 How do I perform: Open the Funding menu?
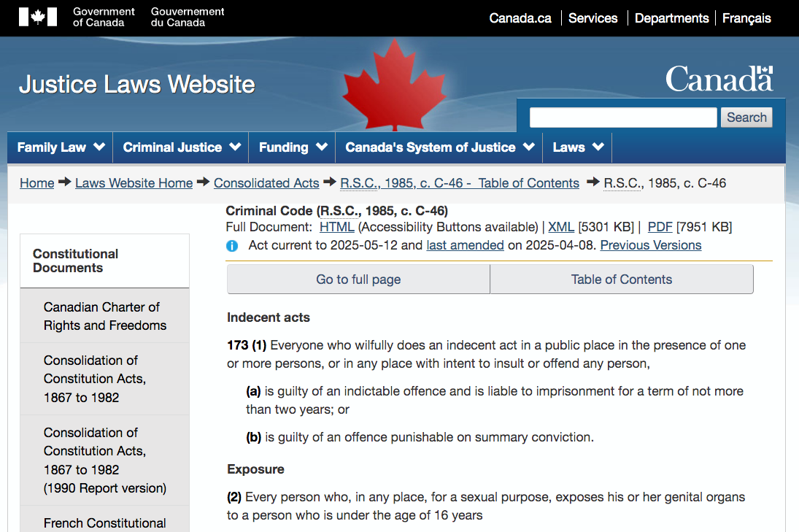point(292,147)
